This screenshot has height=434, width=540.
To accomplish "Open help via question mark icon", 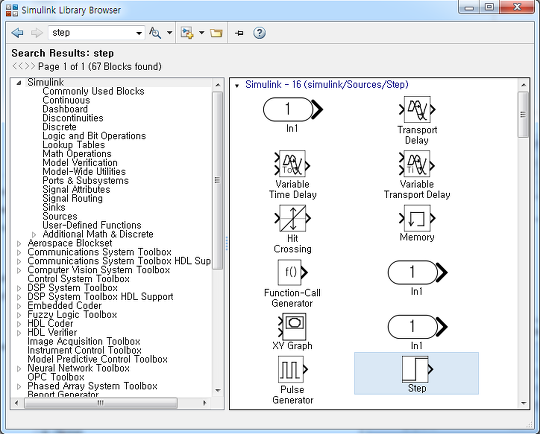I will pyautogui.click(x=259, y=33).
